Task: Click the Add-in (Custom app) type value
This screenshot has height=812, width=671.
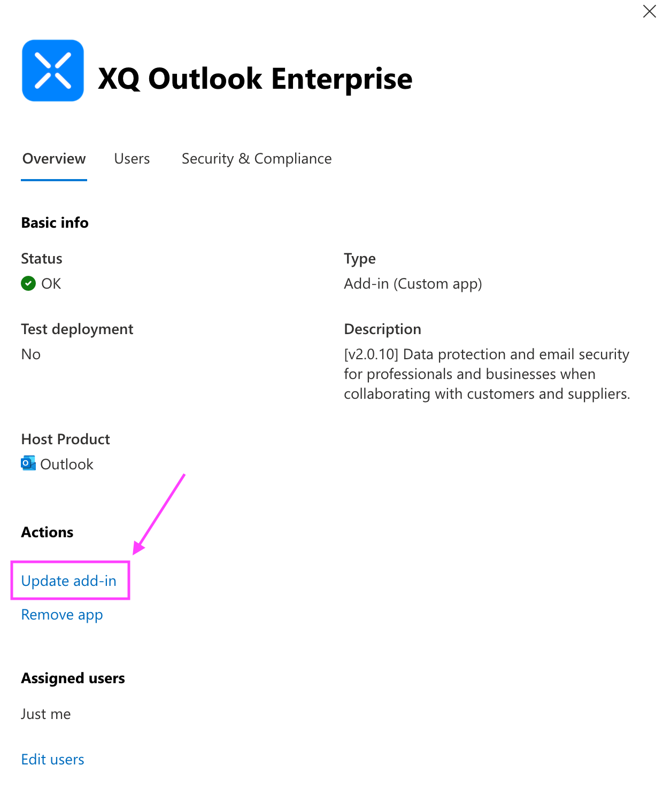Action: (x=413, y=283)
